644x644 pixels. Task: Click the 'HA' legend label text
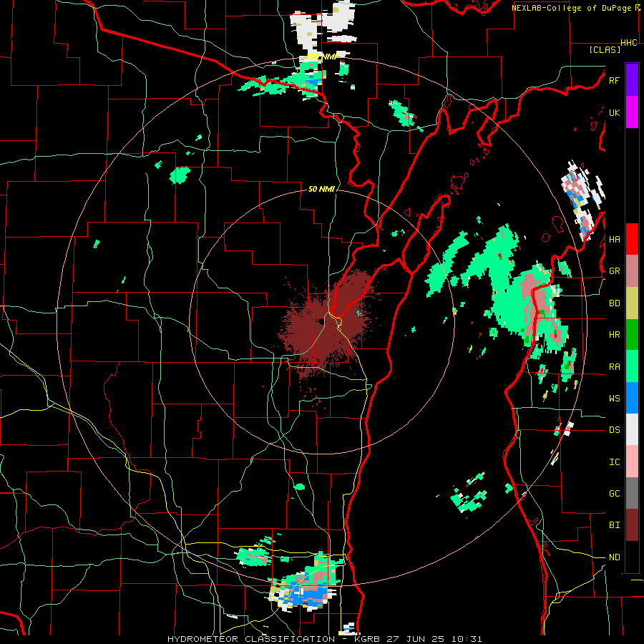614,239
